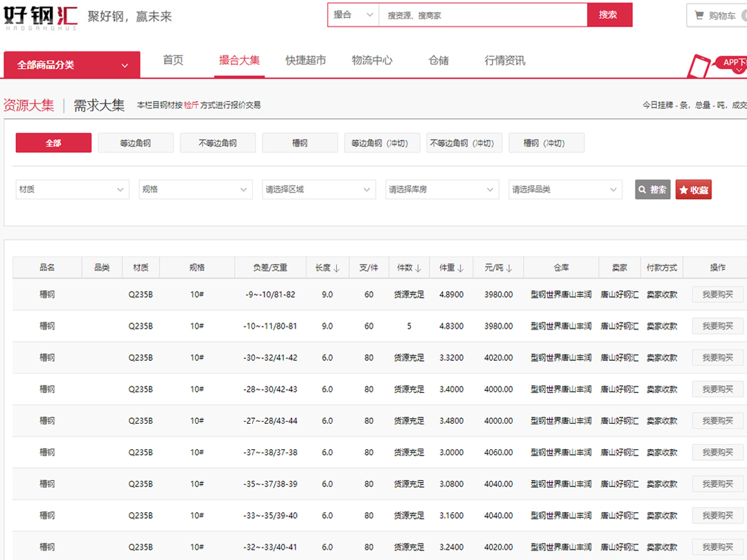Click the red 搜索 button at top

(608, 15)
